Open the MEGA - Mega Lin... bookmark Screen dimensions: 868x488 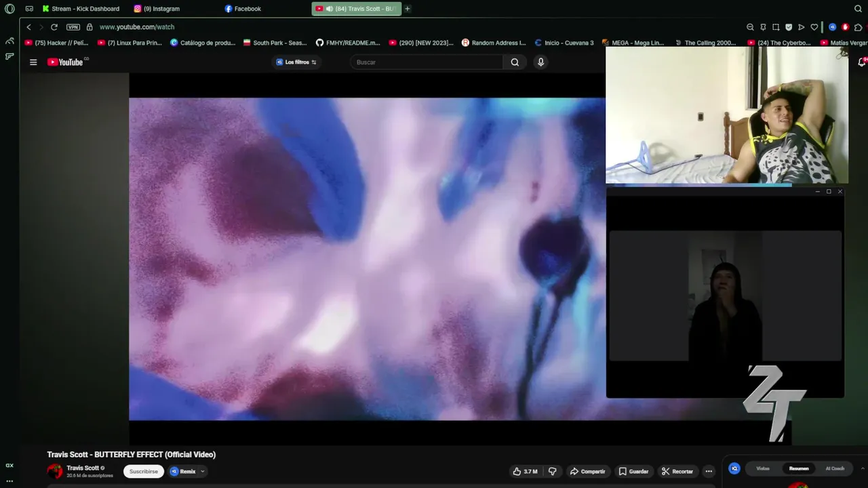tap(634, 43)
